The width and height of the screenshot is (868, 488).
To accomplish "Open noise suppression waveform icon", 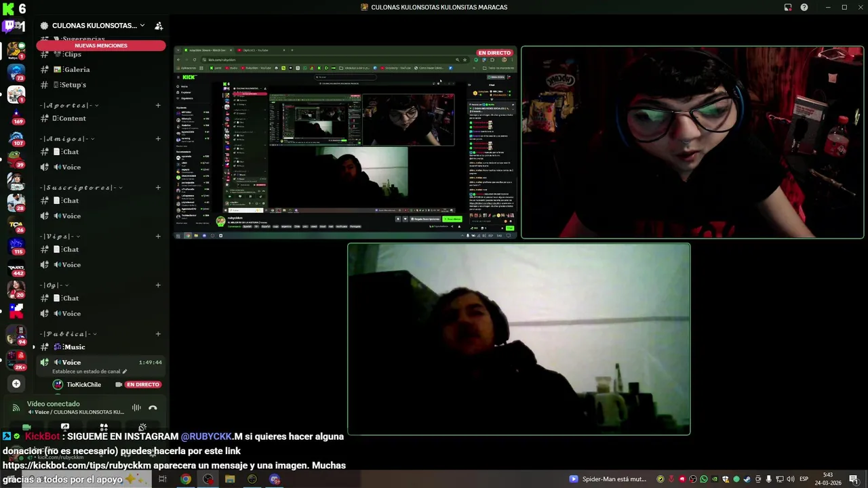I will [x=136, y=408].
